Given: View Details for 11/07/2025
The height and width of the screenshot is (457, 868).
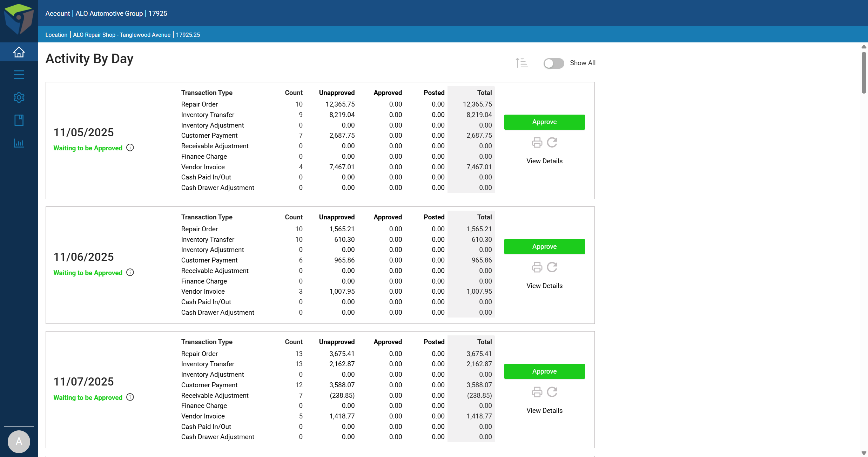Looking at the screenshot, I should point(544,410).
